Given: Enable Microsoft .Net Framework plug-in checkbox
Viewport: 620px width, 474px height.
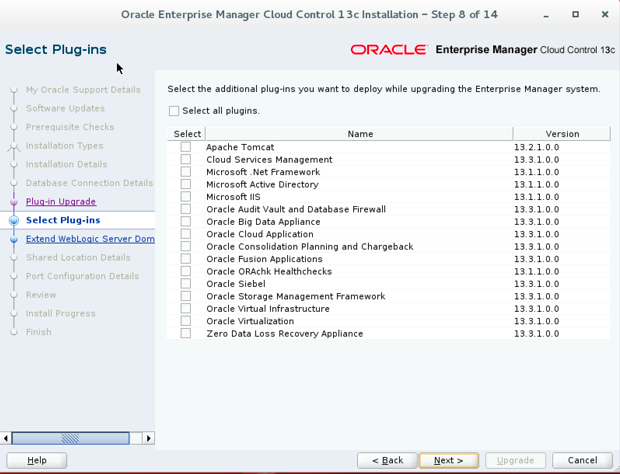Looking at the screenshot, I should pyautogui.click(x=185, y=172).
